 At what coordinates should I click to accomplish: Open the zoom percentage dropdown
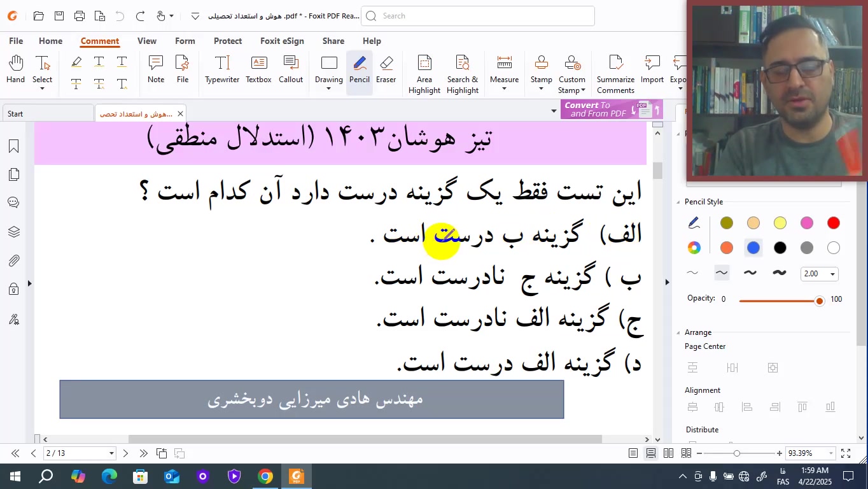tap(830, 453)
